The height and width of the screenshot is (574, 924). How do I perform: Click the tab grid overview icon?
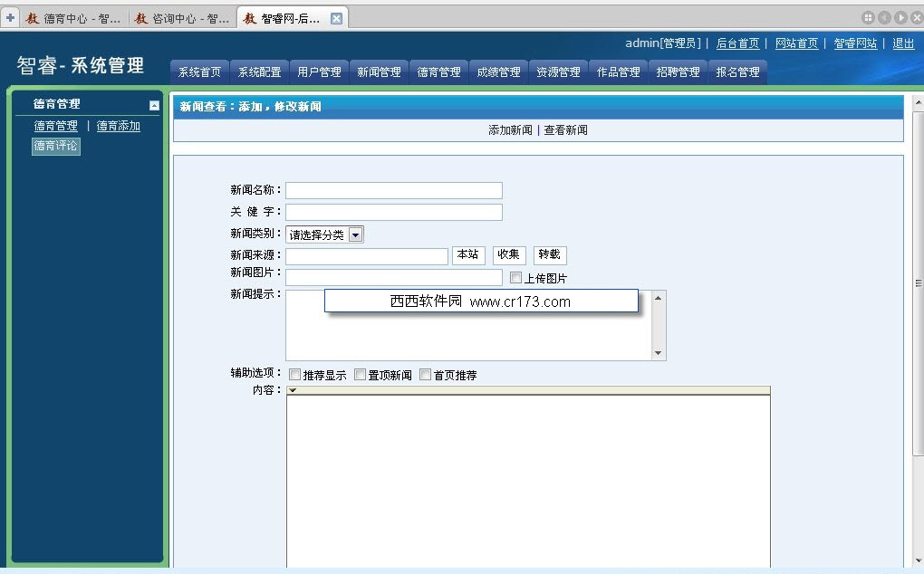pyautogui.click(x=868, y=18)
